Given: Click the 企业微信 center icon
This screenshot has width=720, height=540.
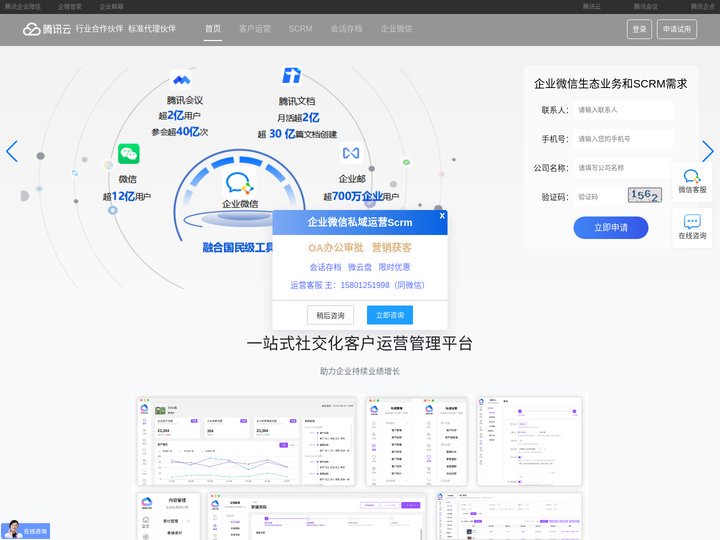Looking at the screenshot, I should point(240,184).
